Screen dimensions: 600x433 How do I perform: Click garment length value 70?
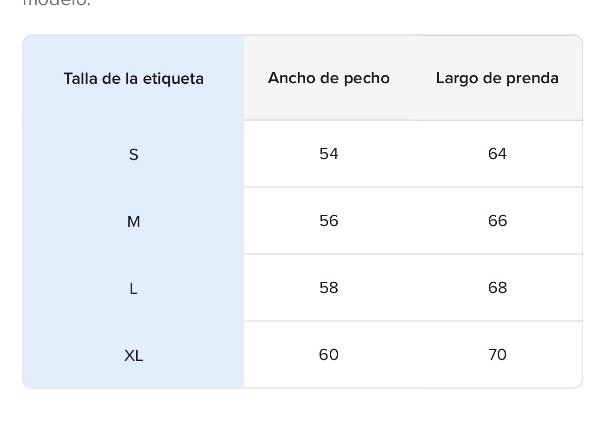click(x=497, y=355)
